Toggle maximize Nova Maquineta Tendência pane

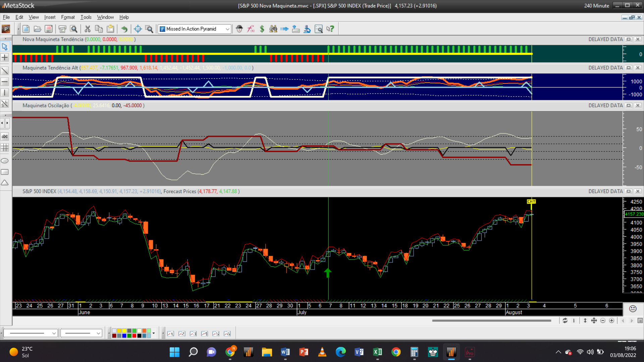pos(629,39)
